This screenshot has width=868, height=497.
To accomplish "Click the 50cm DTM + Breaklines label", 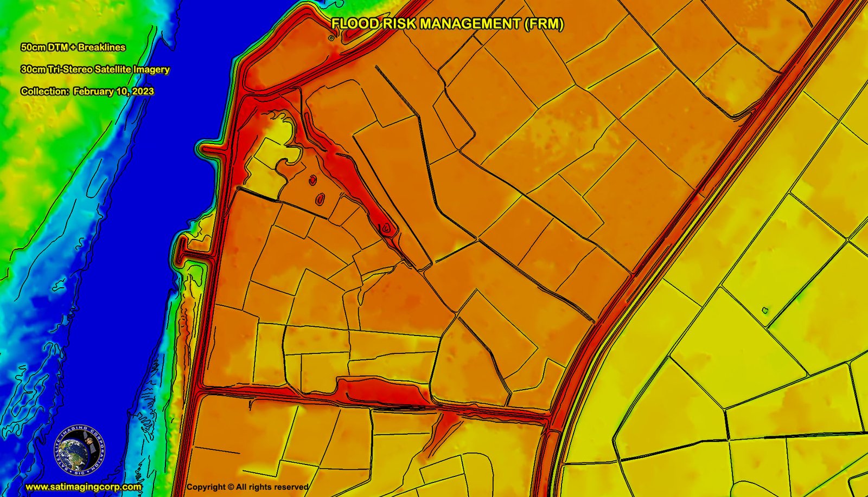I will coord(73,47).
